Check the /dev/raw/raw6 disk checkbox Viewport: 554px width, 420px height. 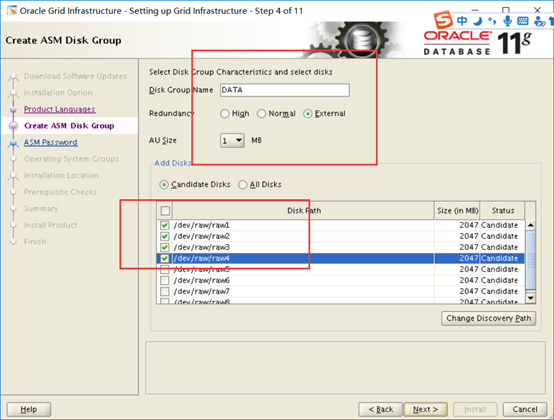[x=164, y=280]
